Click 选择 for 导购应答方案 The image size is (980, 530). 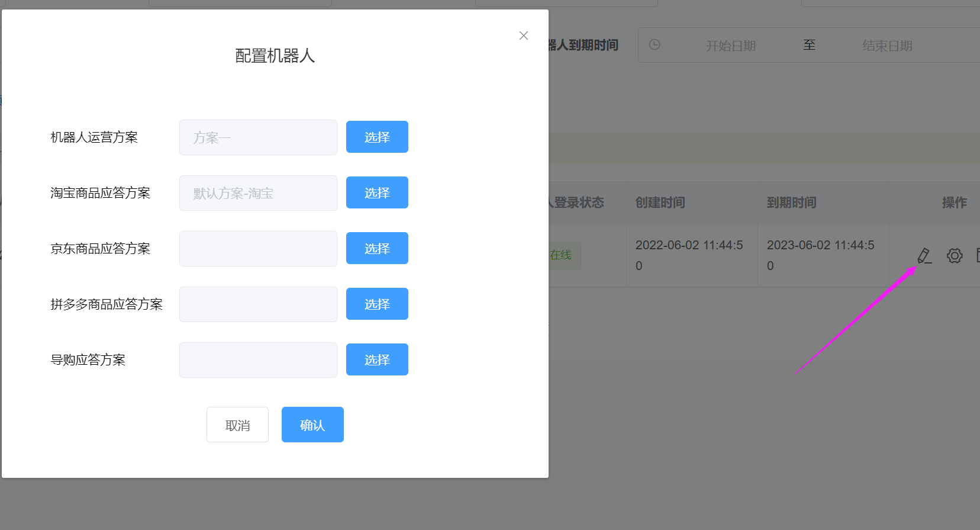(x=377, y=359)
